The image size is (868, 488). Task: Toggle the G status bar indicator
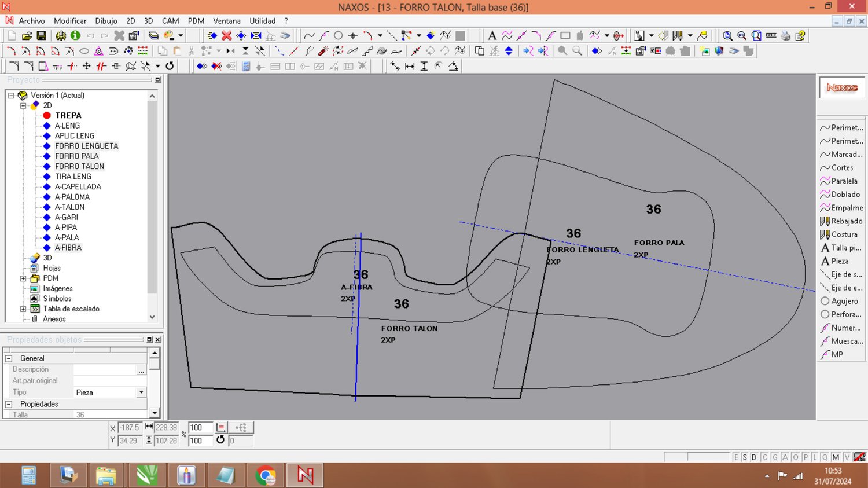click(775, 457)
